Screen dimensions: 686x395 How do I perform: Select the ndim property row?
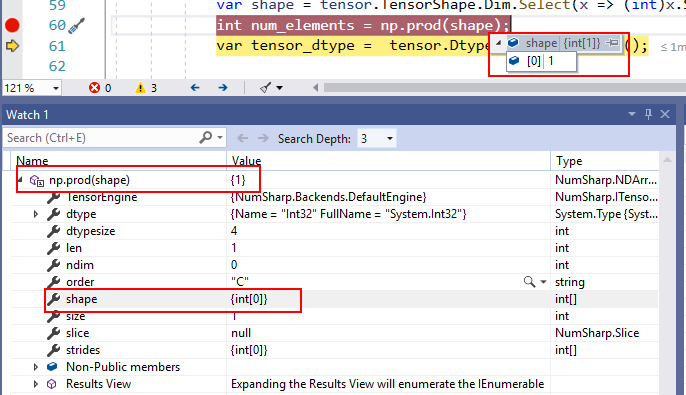pyautogui.click(x=335, y=265)
